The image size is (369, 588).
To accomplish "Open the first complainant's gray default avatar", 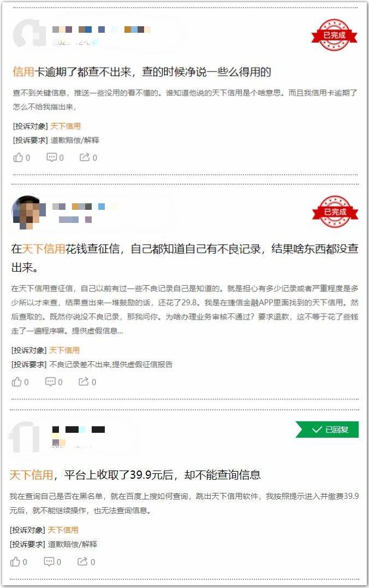I will tap(29, 33).
